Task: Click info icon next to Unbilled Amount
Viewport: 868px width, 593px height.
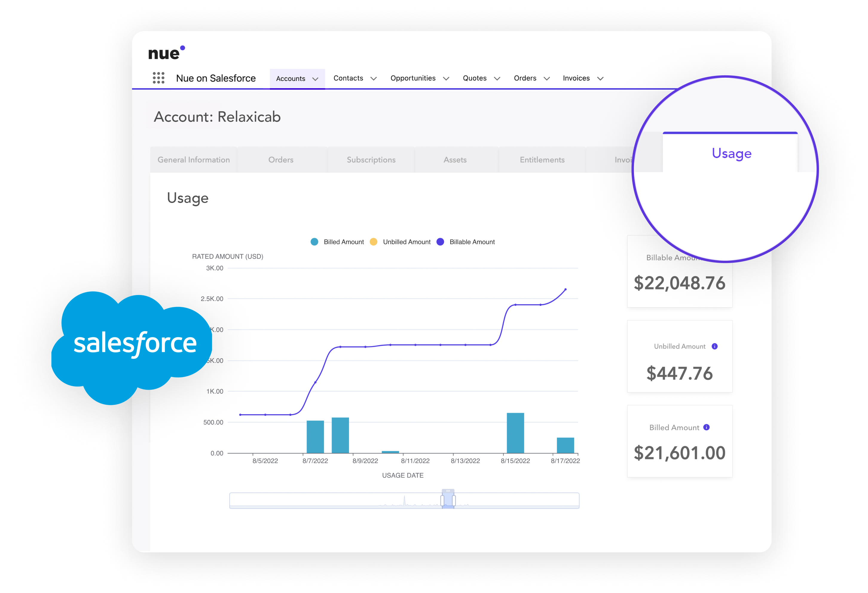Action: pyautogui.click(x=714, y=346)
